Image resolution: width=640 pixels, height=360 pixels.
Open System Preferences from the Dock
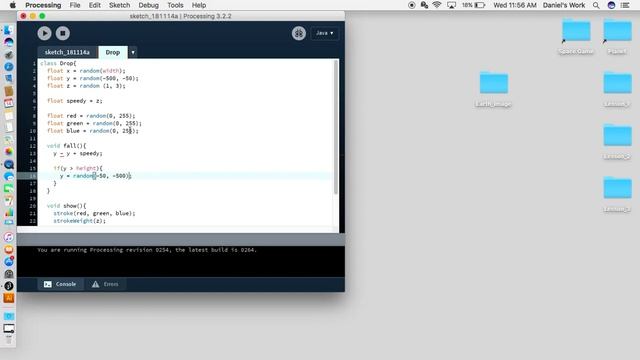[9, 273]
